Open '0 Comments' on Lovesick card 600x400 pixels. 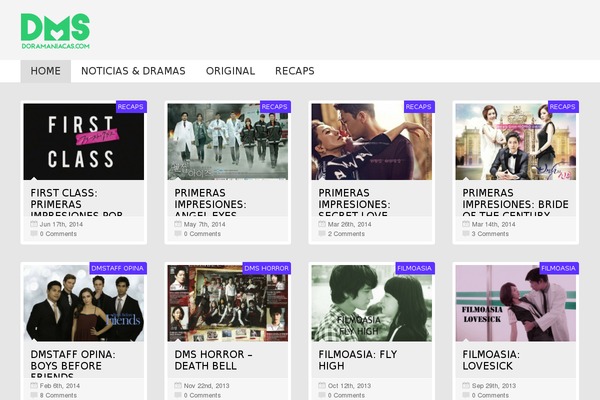pos(490,395)
